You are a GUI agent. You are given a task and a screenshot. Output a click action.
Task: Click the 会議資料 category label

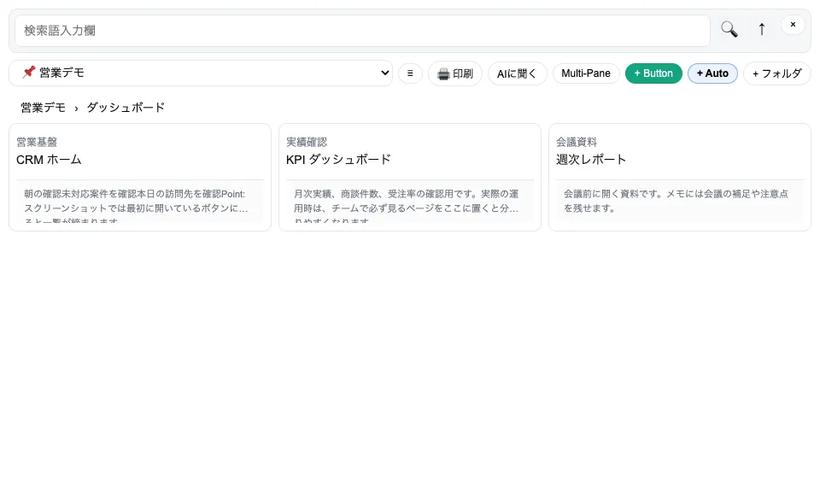coord(577,142)
